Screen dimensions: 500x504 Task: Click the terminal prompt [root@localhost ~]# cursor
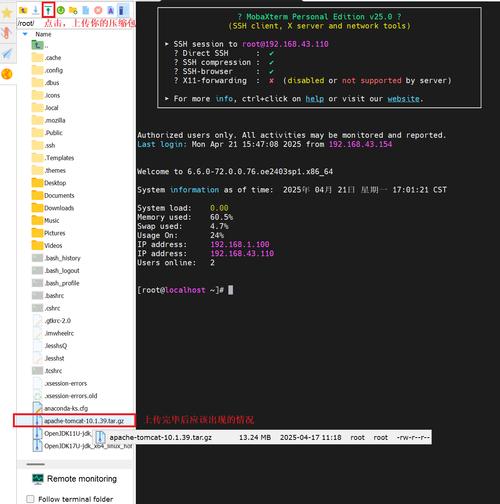(230, 290)
